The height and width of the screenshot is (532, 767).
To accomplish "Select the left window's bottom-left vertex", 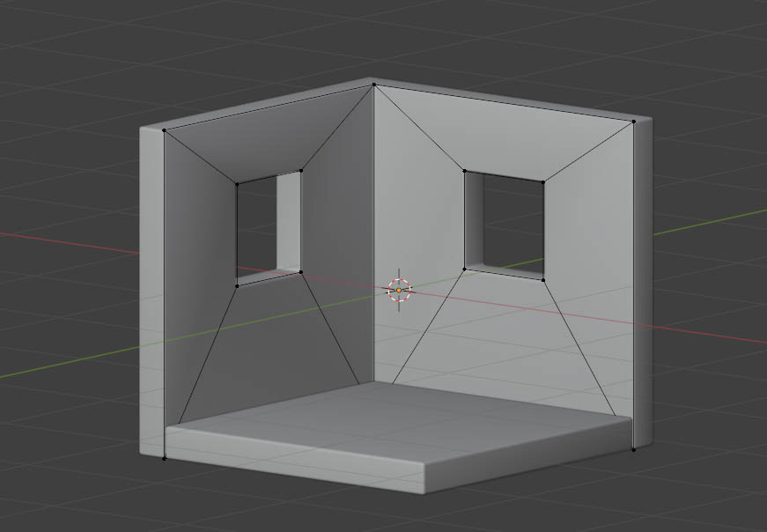I will [237, 285].
